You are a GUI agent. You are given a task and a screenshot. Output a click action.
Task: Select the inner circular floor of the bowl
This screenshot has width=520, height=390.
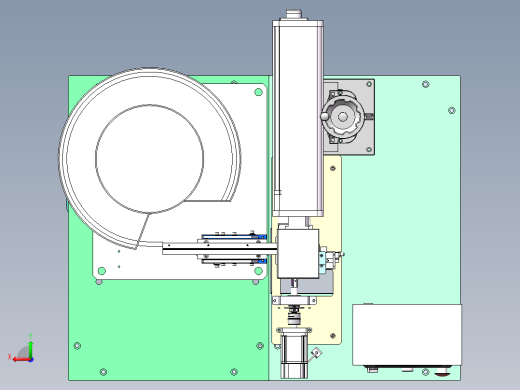[x=149, y=159]
